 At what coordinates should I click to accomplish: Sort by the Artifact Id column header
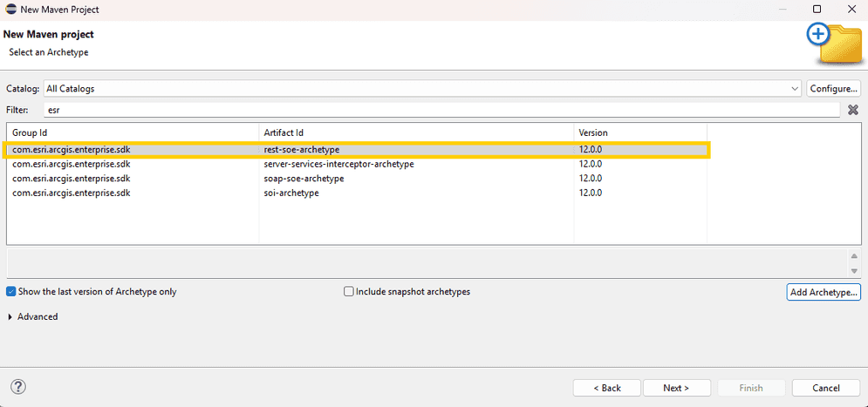tap(416, 132)
